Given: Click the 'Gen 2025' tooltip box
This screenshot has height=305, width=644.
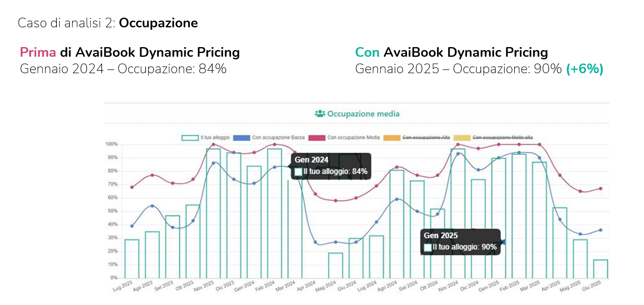Looking at the screenshot, I should coord(460,242).
